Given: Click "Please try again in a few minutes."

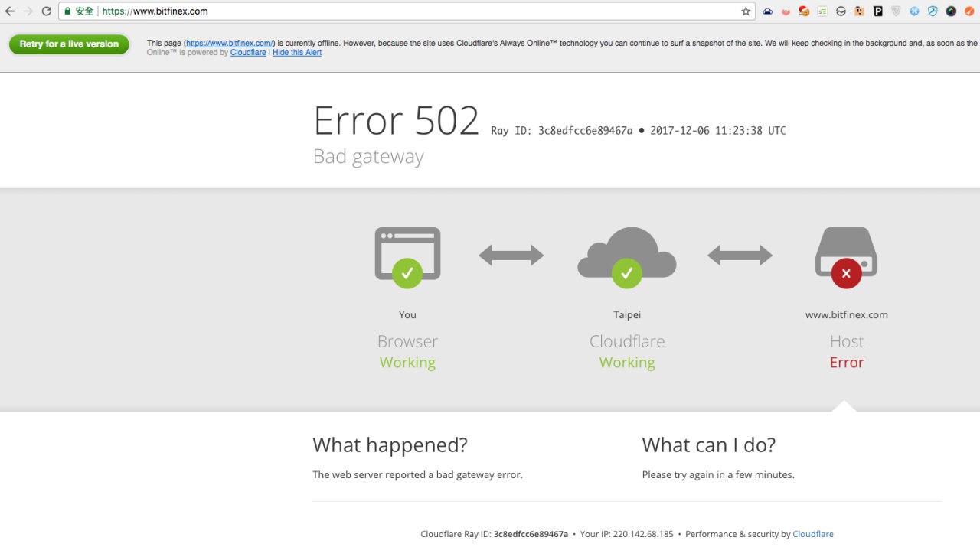Looking at the screenshot, I should (x=718, y=475).
